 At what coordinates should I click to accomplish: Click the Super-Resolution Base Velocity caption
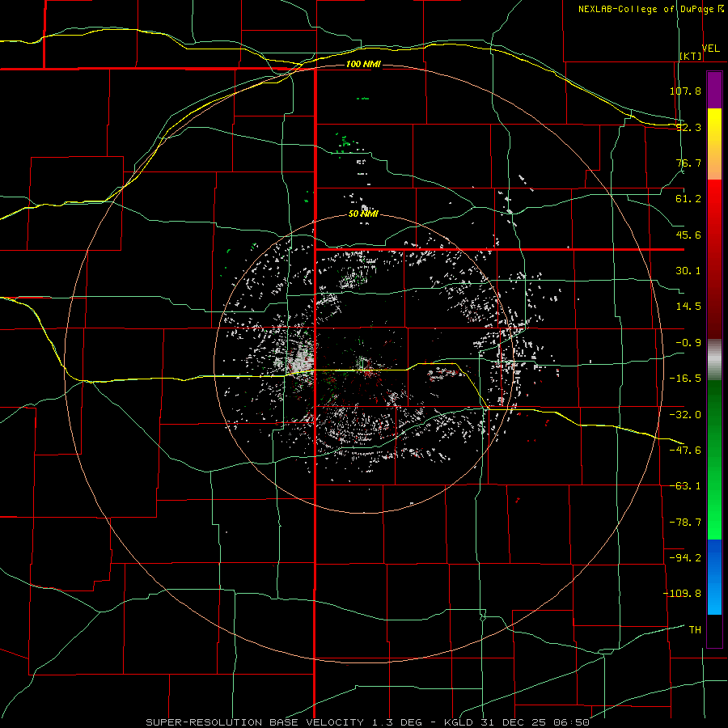[x=368, y=722]
